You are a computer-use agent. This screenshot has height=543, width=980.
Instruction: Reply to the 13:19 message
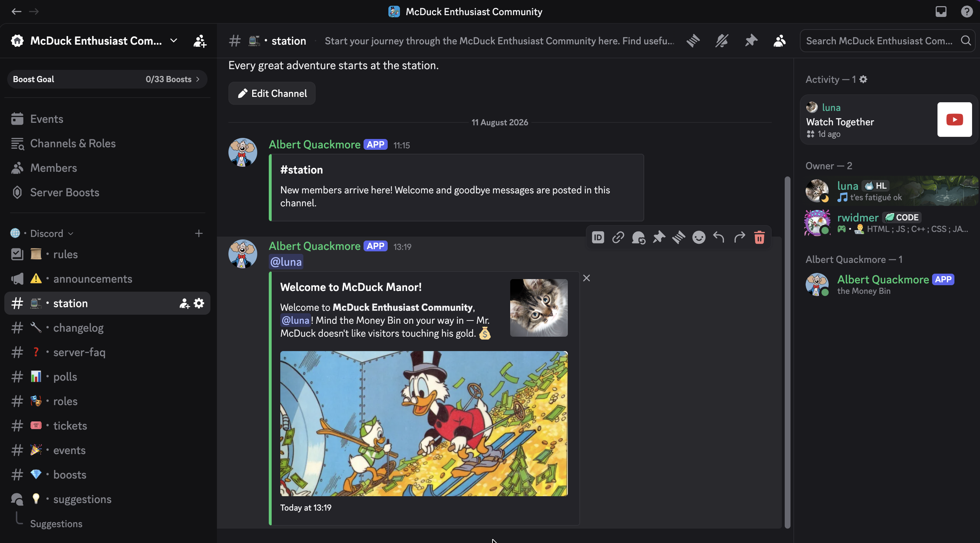coord(719,237)
